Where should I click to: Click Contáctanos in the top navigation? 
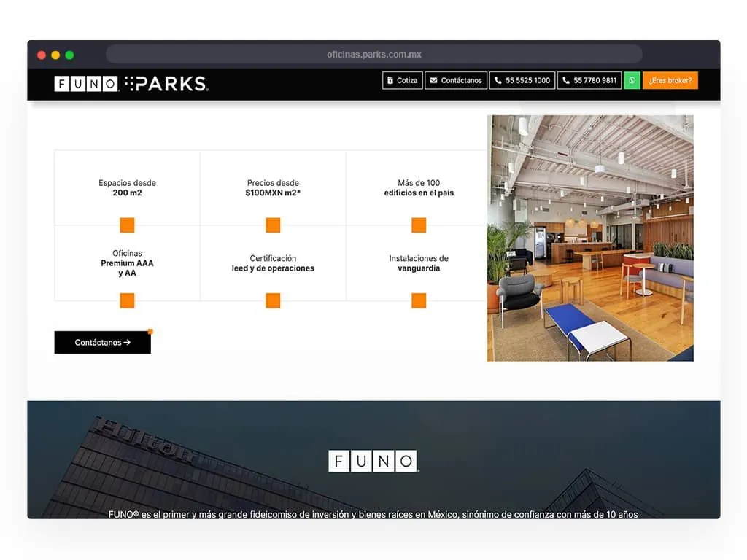click(455, 80)
